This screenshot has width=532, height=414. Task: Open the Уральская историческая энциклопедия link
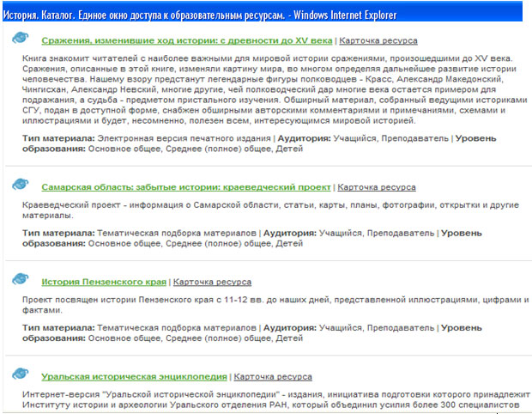click(x=134, y=376)
